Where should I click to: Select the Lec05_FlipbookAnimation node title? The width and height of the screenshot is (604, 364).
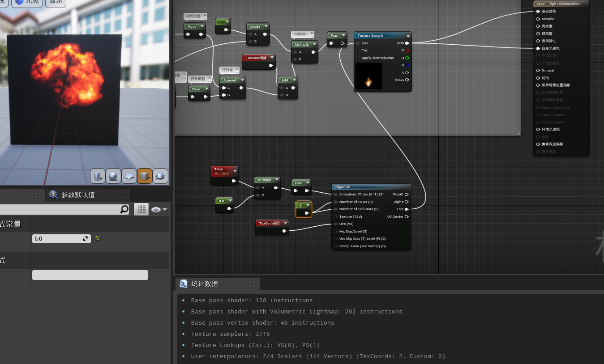tap(558, 4)
